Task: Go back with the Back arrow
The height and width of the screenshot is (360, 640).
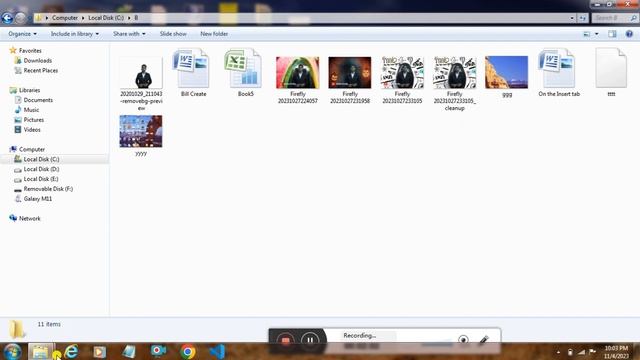Action: (7, 18)
